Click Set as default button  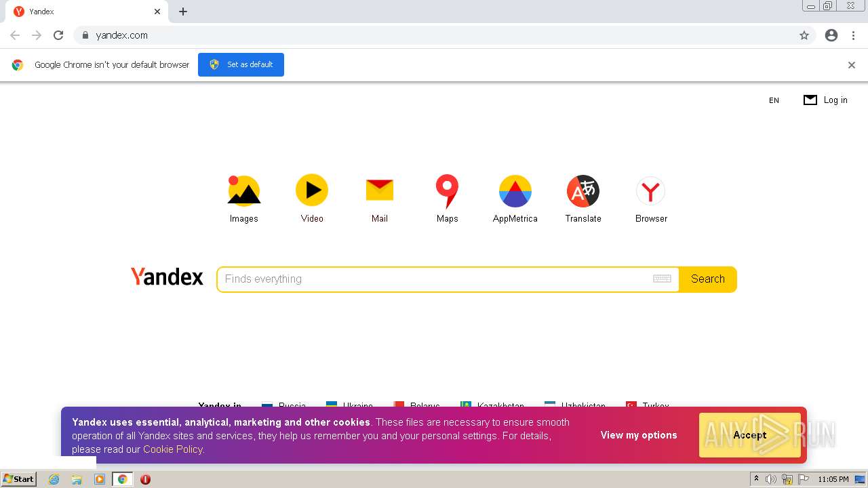tap(241, 64)
